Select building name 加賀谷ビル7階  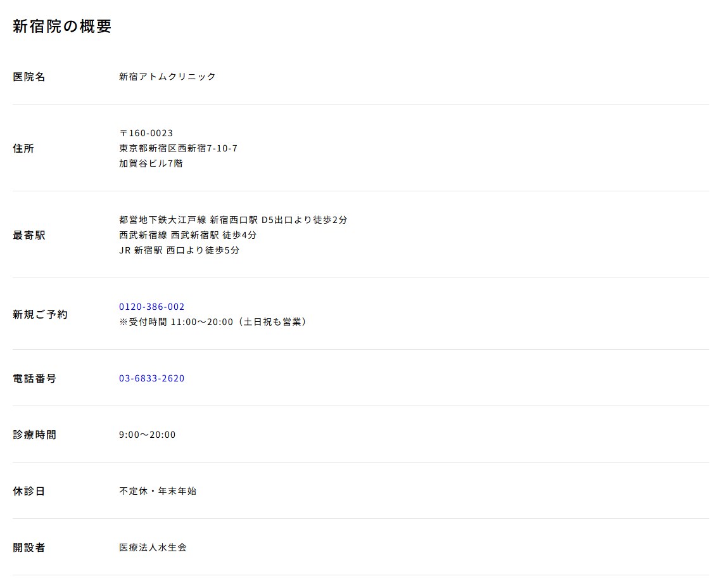point(151,163)
